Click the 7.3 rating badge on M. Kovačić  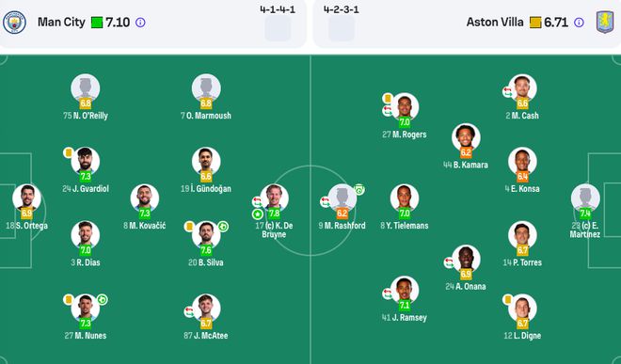pyautogui.click(x=145, y=214)
